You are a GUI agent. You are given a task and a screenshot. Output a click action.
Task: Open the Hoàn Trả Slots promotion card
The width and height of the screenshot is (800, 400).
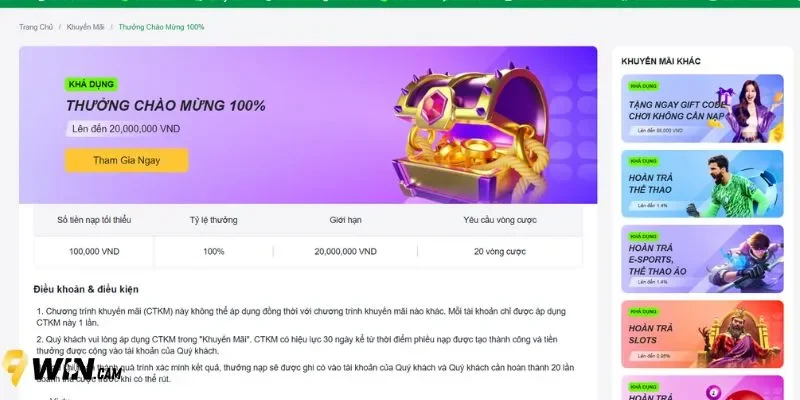(x=702, y=334)
